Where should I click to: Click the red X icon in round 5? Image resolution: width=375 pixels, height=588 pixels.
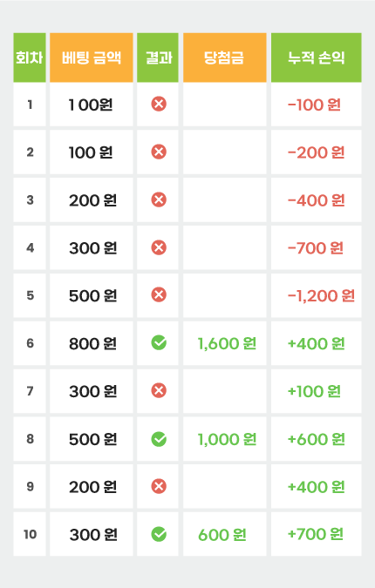159,294
